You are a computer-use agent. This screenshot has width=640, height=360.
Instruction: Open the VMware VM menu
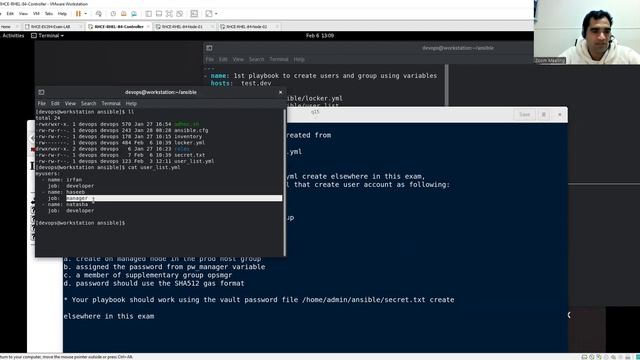pos(36,13)
